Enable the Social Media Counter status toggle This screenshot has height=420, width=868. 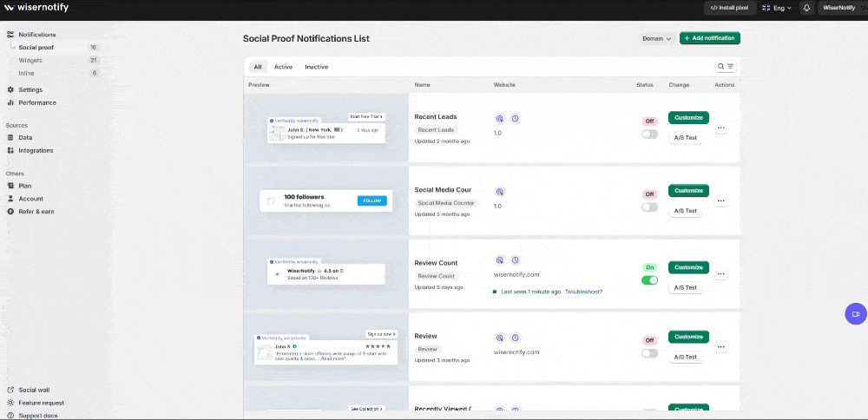click(649, 207)
